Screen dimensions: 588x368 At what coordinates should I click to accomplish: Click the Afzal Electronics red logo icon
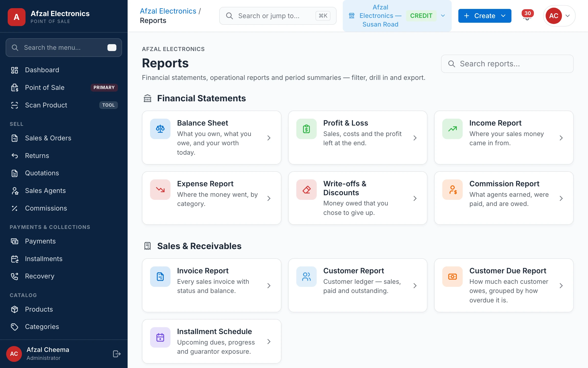tap(17, 17)
